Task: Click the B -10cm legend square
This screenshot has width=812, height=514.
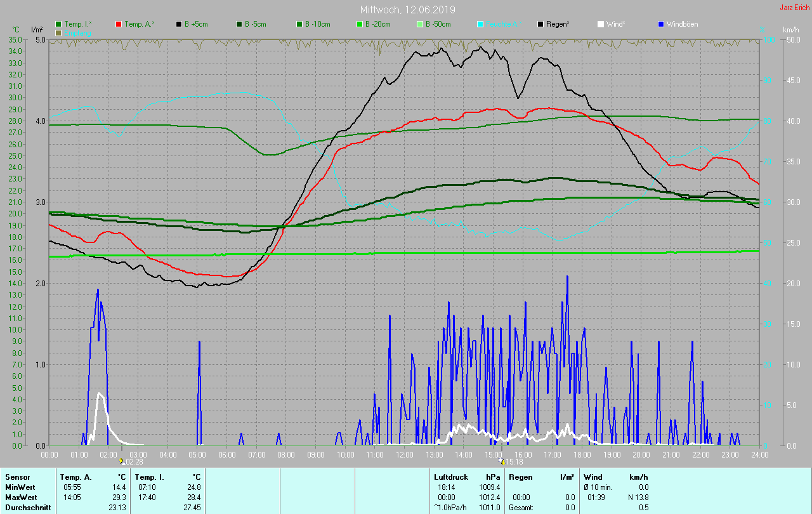Action: 299,24
